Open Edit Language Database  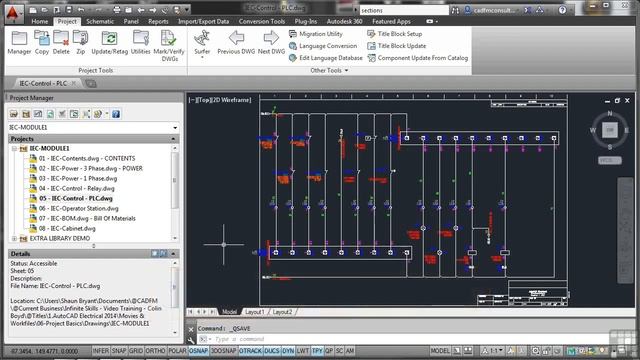[x=326, y=58]
